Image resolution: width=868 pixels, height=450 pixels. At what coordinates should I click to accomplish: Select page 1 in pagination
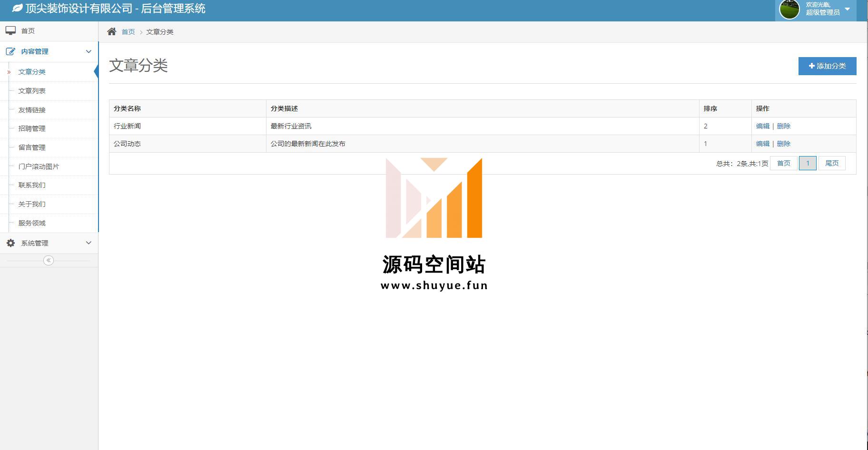tap(808, 163)
